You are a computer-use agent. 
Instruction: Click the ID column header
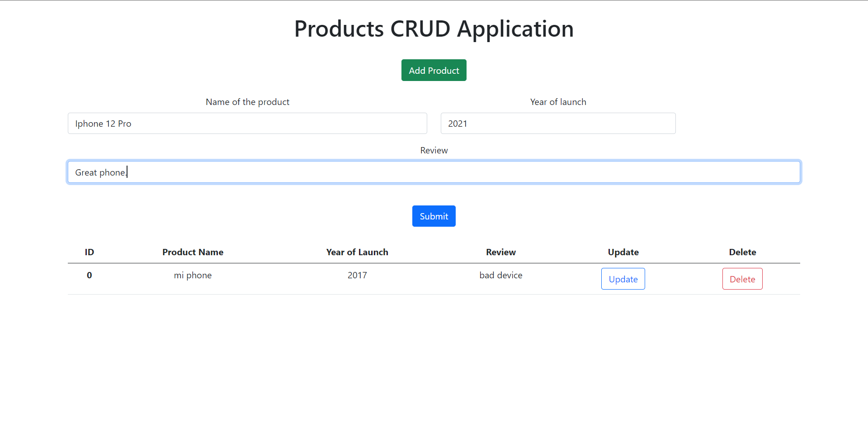tap(90, 252)
